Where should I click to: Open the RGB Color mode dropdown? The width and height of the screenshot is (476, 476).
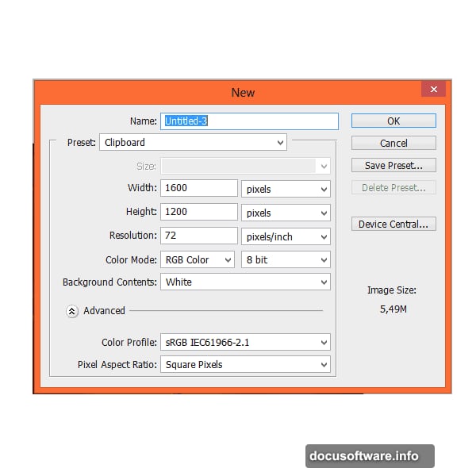pos(198,260)
